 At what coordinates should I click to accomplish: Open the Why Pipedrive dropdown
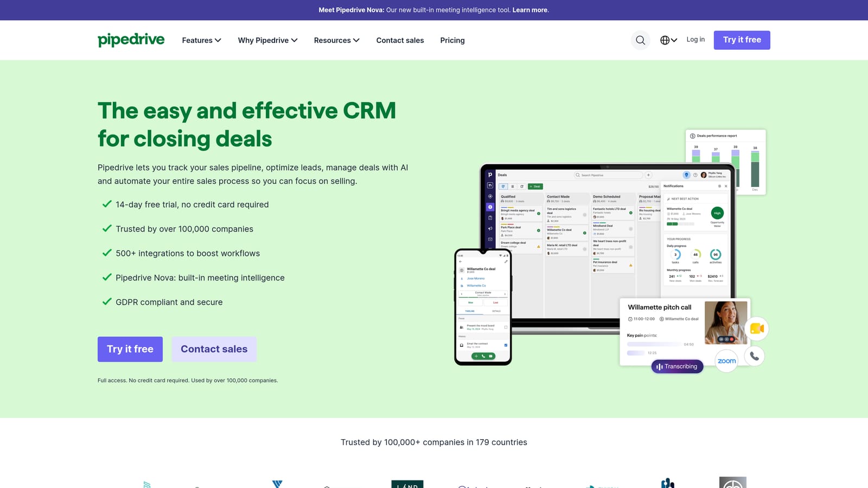pos(268,40)
